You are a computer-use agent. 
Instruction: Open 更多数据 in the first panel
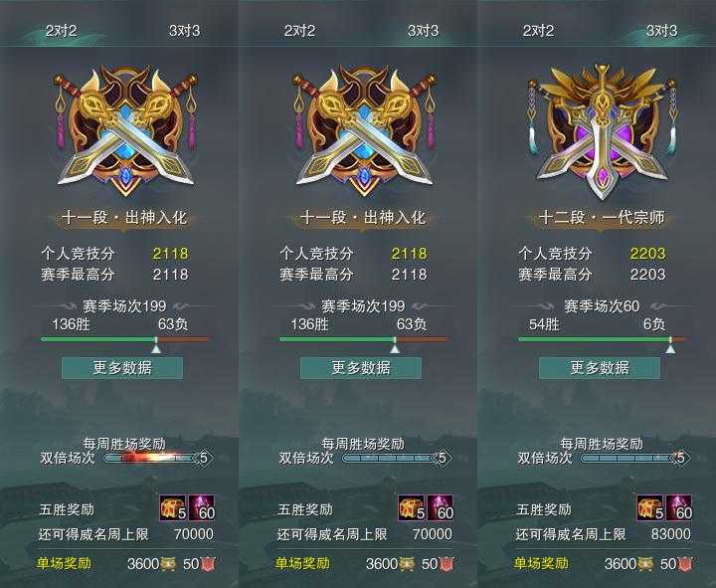pos(122,368)
